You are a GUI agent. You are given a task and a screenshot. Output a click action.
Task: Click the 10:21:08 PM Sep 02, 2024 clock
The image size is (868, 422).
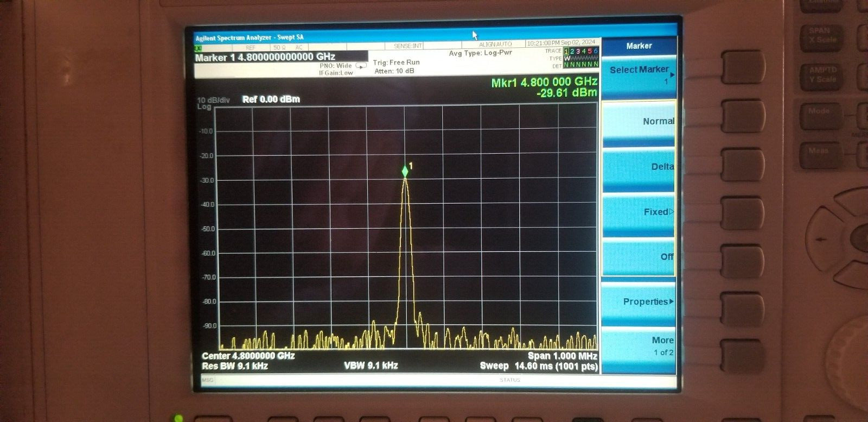(x=561, y=42)
